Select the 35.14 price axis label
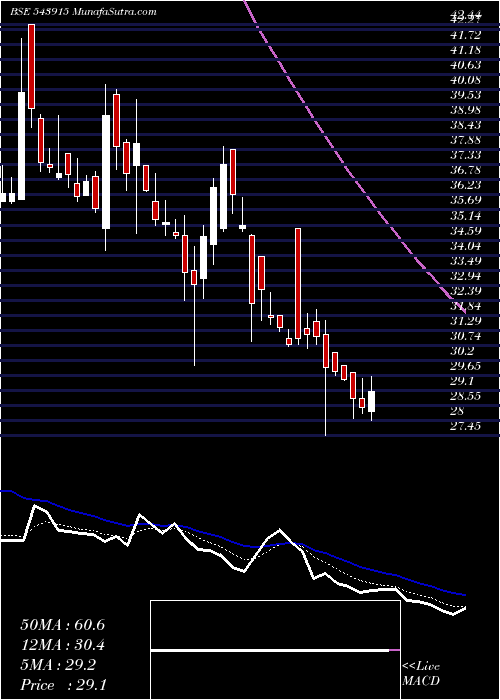The height and width of the screenshot is (700, 500). (x=466, y=216)
